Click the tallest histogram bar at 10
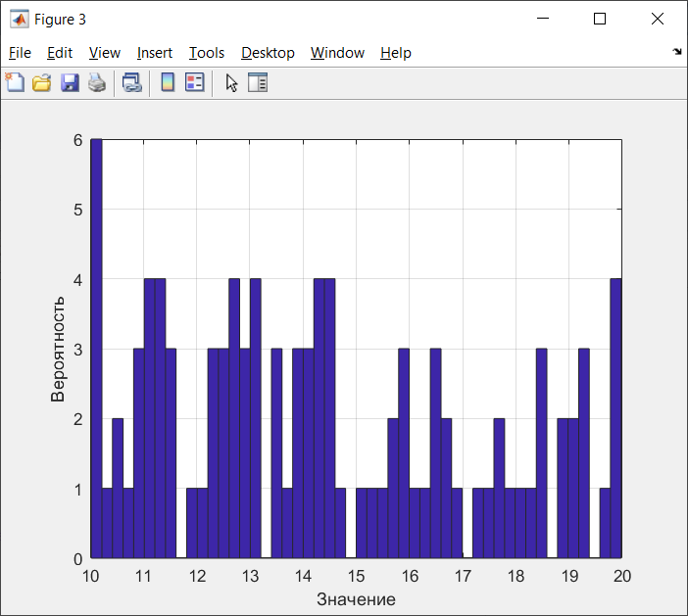Screen dimensions: 688x616 pyautogui.click(x=96, y=349)
